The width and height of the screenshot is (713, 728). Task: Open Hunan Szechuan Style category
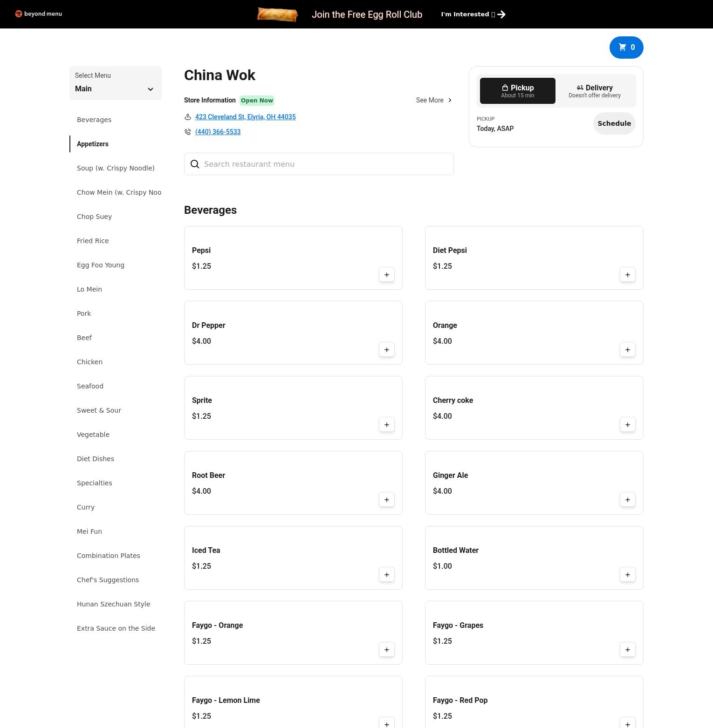click(x=114, y=604)
